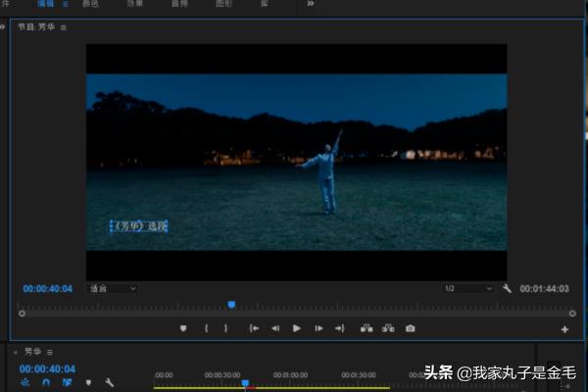Click the 《芳华》选段 text overlay in preview

click(138, 226)
